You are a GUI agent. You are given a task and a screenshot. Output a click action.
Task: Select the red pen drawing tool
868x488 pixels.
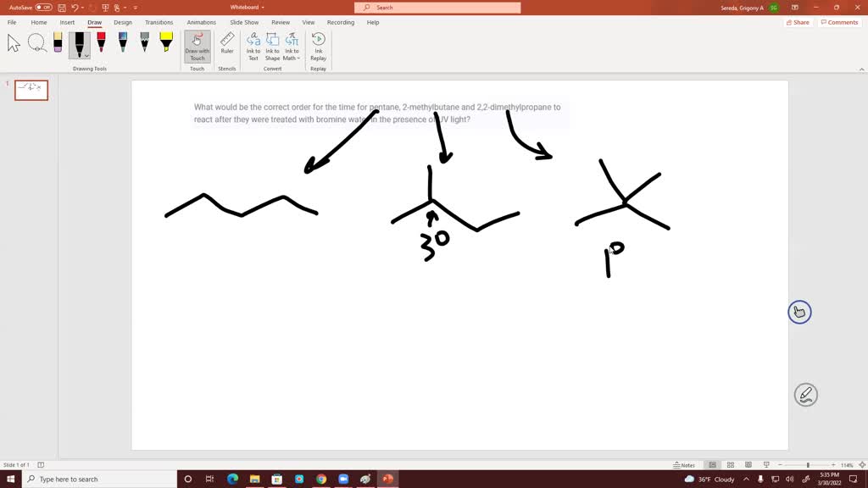point(100,41)
